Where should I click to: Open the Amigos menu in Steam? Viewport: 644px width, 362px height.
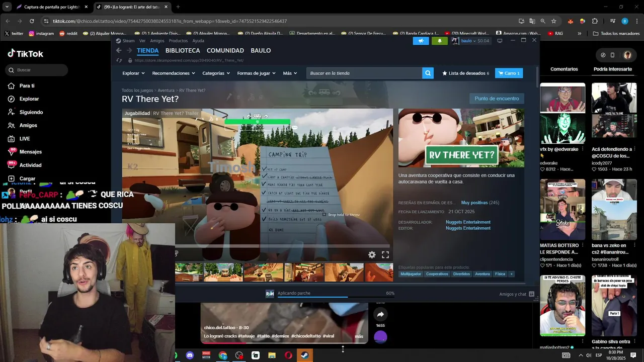pos(157,41)
